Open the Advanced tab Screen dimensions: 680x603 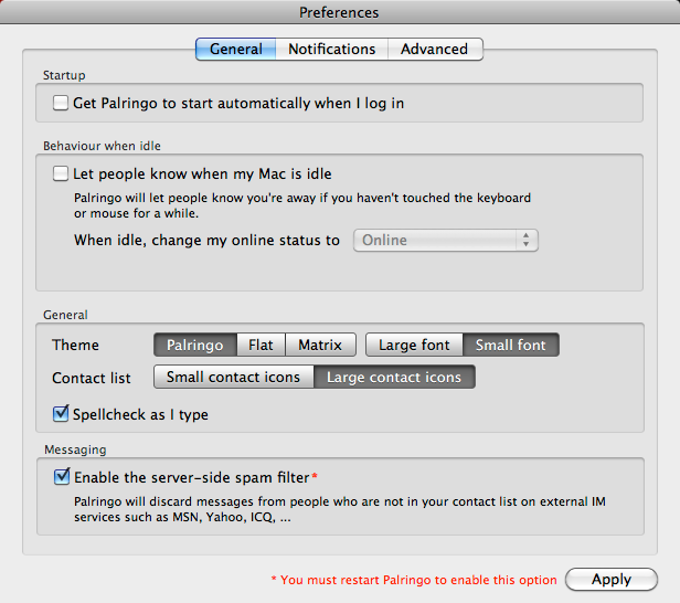(435, 49)
